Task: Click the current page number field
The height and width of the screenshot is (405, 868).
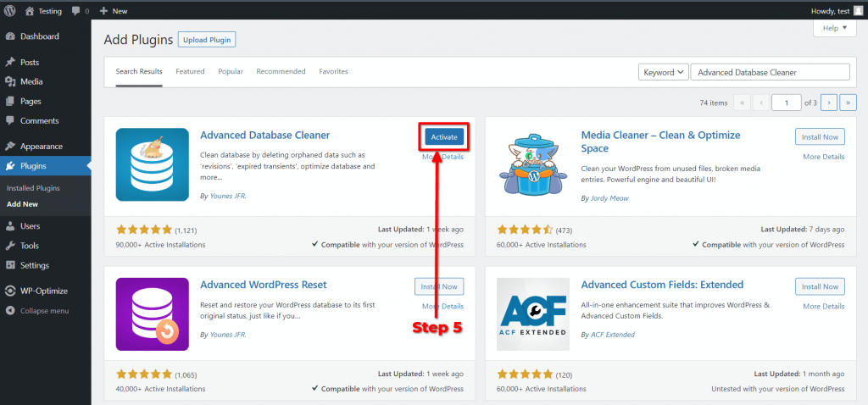Action: [x=786, y=103]
